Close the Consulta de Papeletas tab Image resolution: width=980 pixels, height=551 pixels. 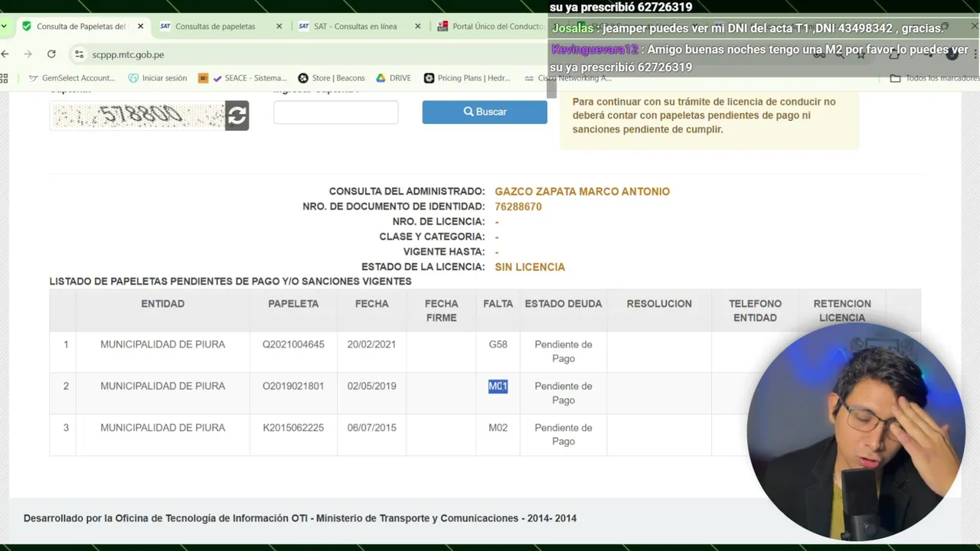(x=140, y=26)
